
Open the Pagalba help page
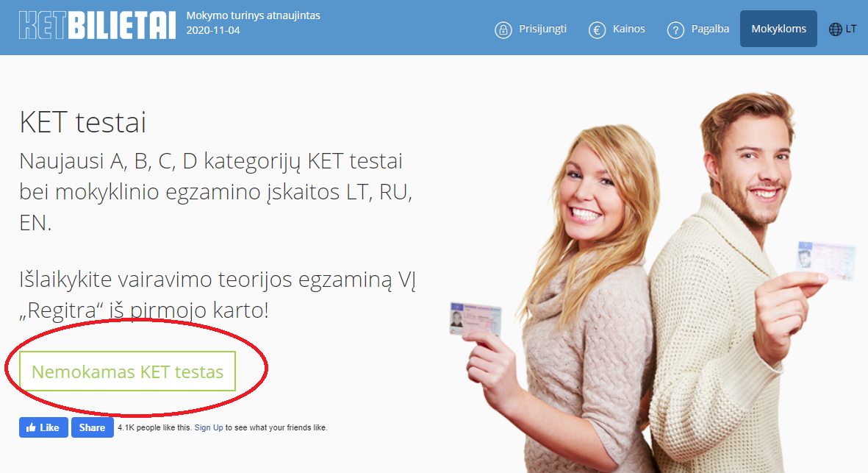click(710, 29)
